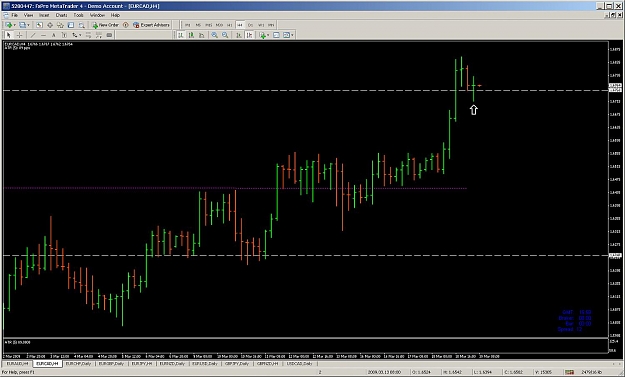Click the chart tabs scroll right arrow

point(620,364)
